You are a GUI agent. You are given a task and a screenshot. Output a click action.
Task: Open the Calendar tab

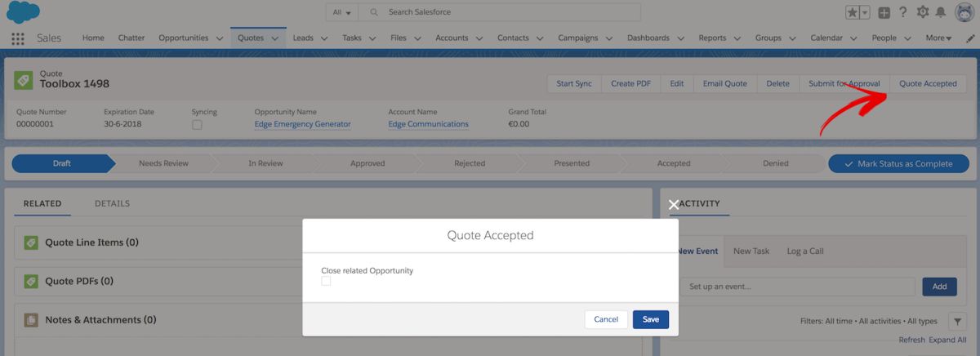826,38
